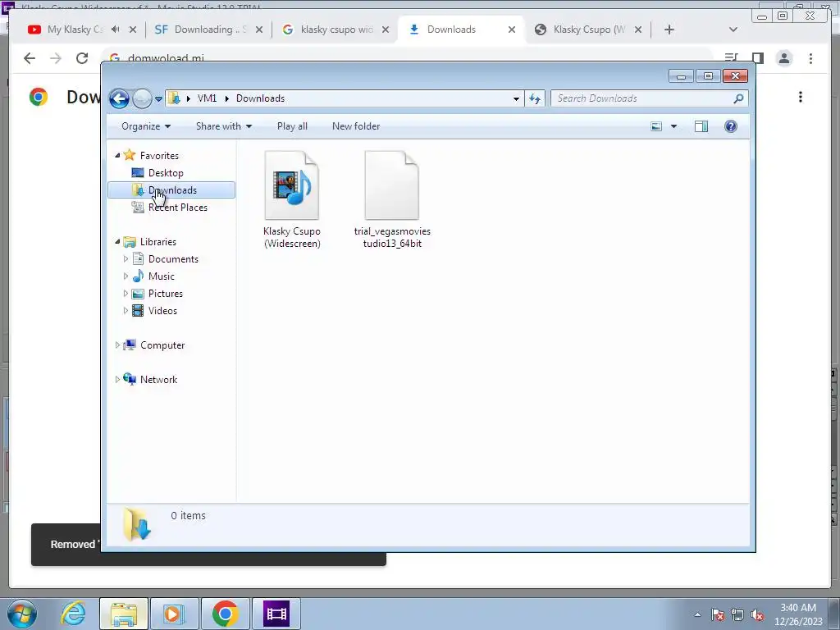Select Desktop in Favorites
This screenshot has width=840, height=630.
coord(166,173)
